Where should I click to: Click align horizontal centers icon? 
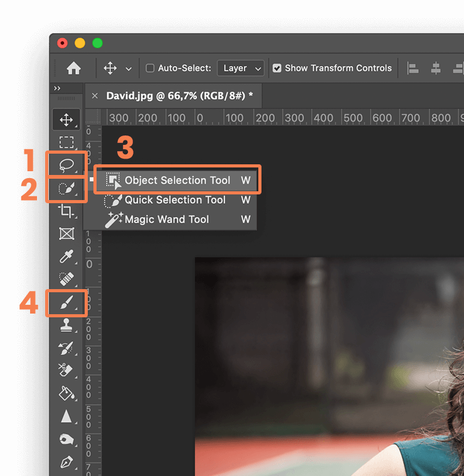tap(436, 68)
